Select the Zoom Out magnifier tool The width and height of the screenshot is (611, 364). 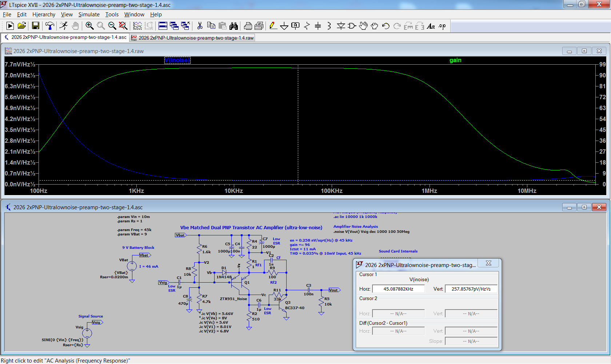pyautogui.click(x=112, y=26)
